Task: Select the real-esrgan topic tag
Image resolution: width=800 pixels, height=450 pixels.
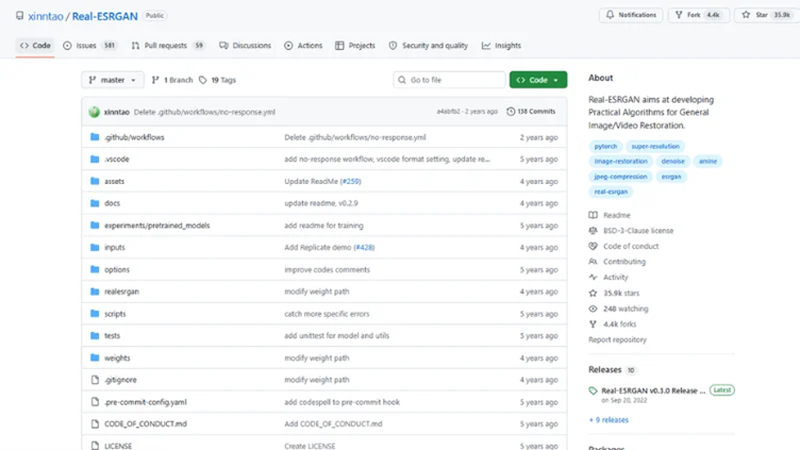Action: click(611, 192)
